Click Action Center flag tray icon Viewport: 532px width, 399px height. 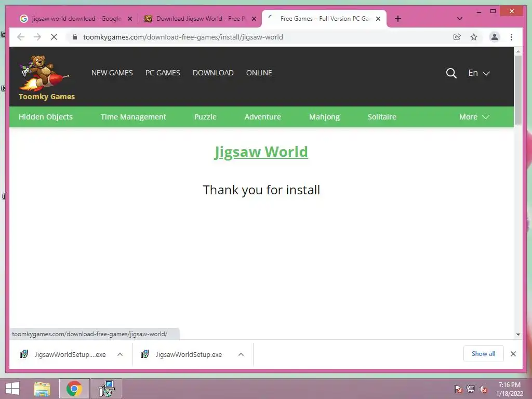(x=458, y=389)
